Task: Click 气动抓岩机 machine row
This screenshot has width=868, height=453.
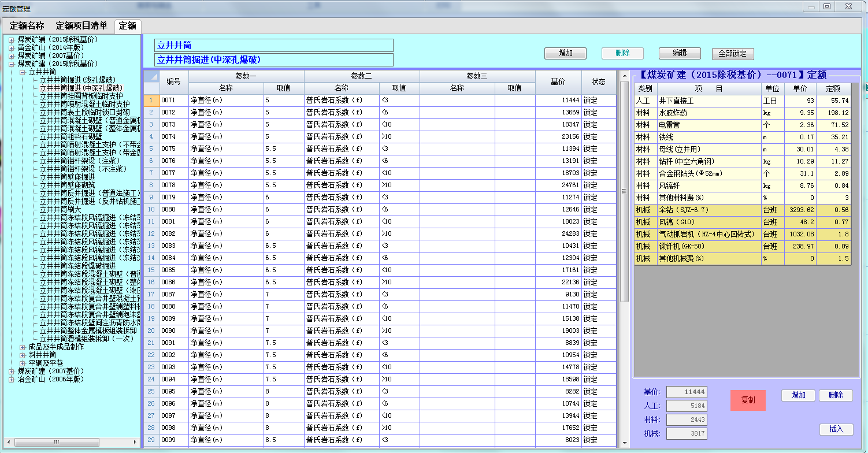Action: 743,234
